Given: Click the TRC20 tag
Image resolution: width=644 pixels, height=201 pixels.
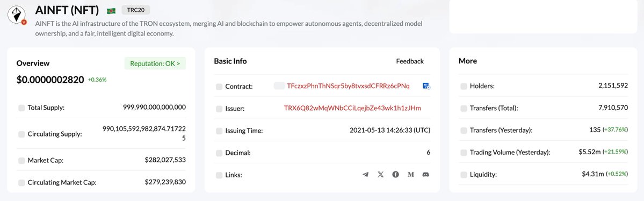Looking at the screenshot, I should click(135, 10).
